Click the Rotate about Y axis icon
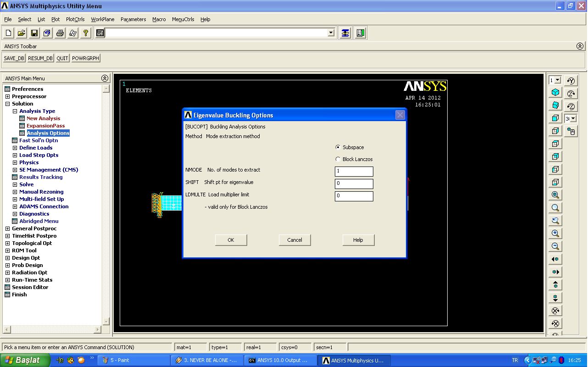The height and width of the screenshot is (367, 588). click(x=571, y=81)
